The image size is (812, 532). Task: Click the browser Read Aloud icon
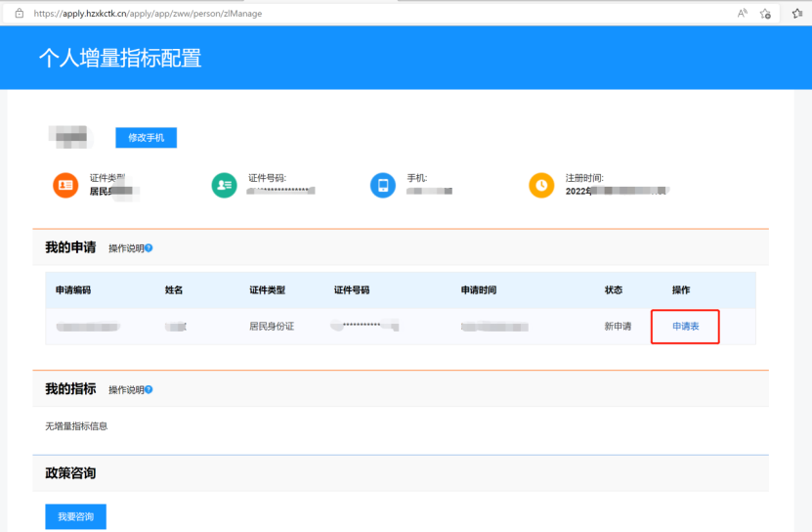tap(743, 14)
